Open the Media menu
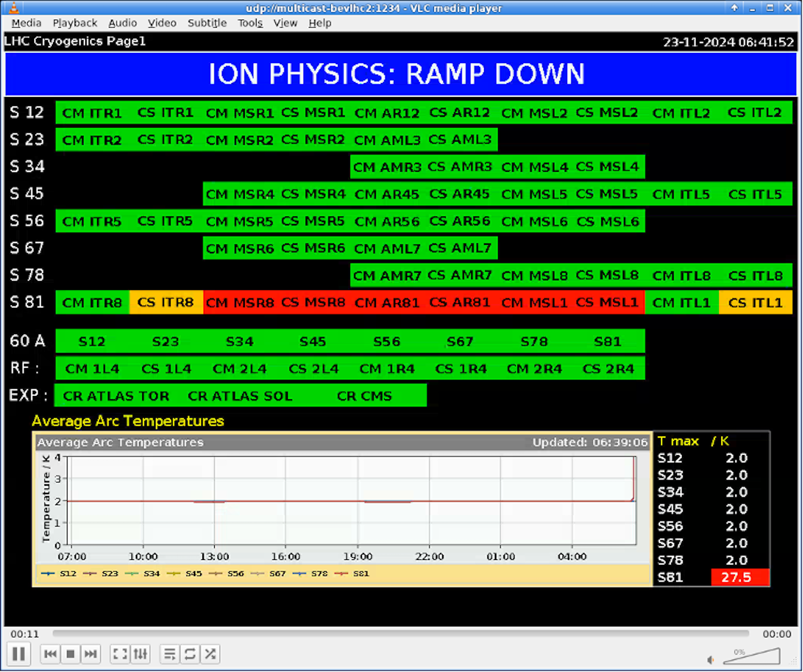This screenshot has width=803, height=672. tap(26, 23)
